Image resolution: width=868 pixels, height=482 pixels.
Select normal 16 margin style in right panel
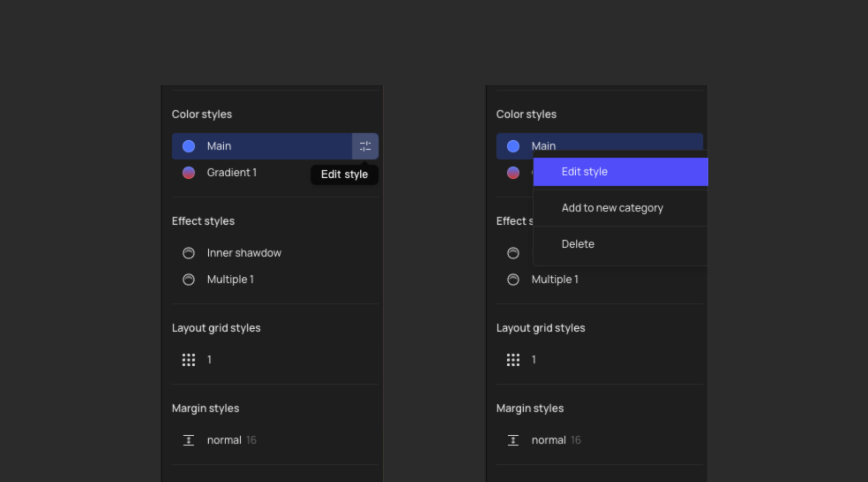pos(556,440)
